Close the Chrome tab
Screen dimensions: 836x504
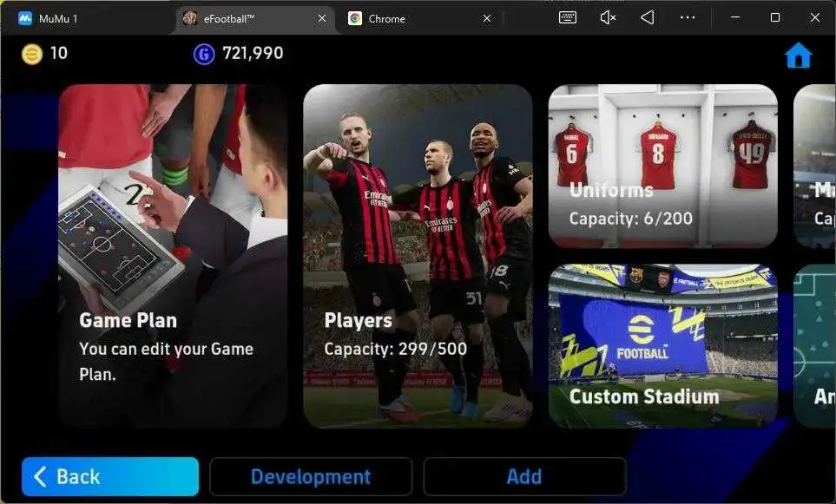pyautogui.click(x=487, y=18)
